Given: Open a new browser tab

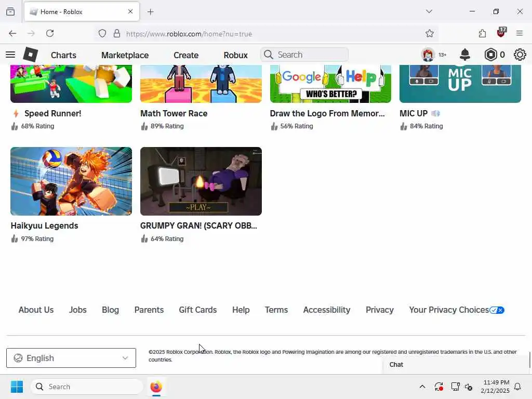Looking at the screenshot, I should (x=150, y=12).
